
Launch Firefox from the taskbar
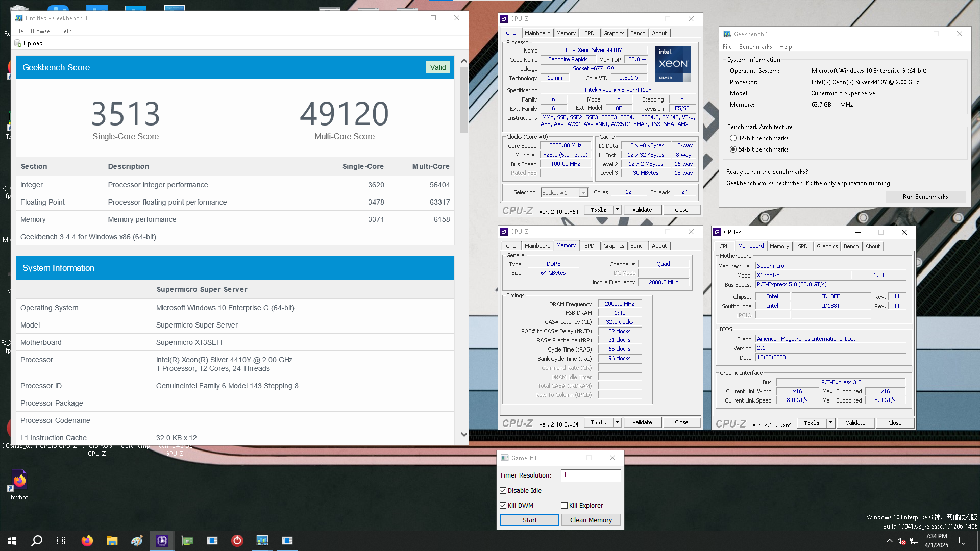[87, 541]
